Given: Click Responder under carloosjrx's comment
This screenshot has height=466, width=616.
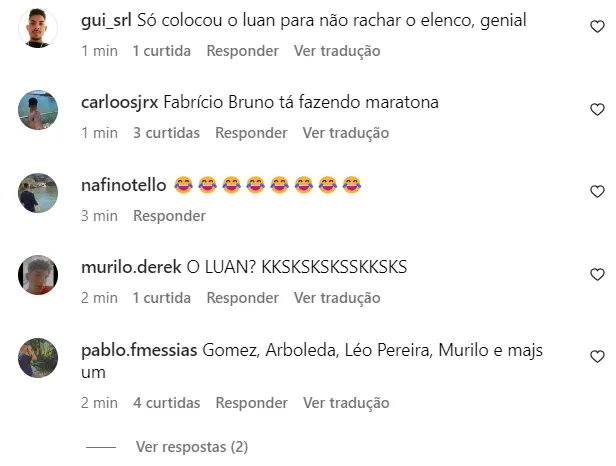Looking at the screenshot, I should pos(251,133).
